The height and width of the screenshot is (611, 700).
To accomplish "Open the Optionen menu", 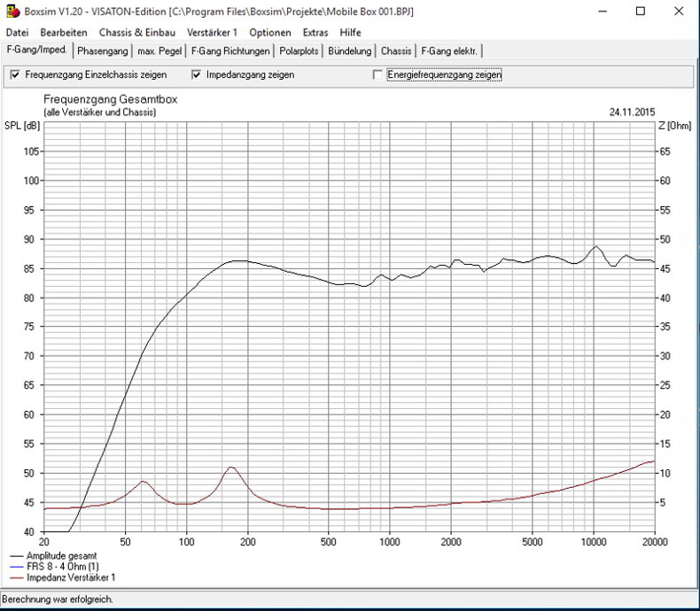I will 270,33.
